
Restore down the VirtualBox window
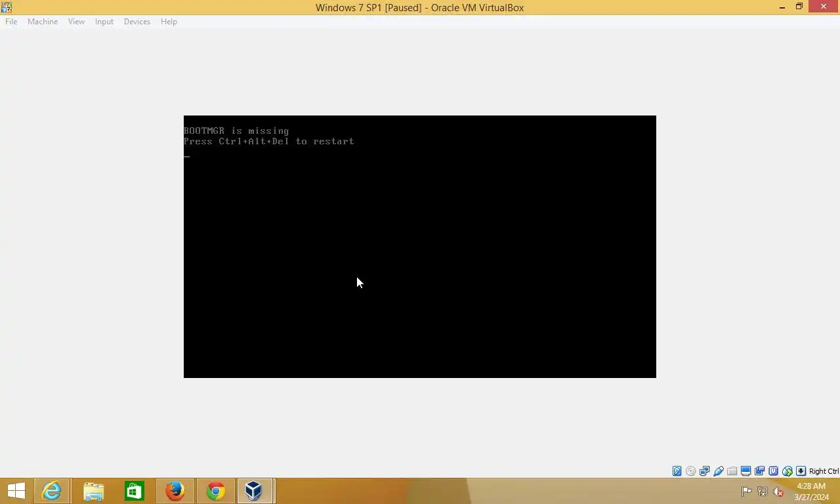point(799,7)
